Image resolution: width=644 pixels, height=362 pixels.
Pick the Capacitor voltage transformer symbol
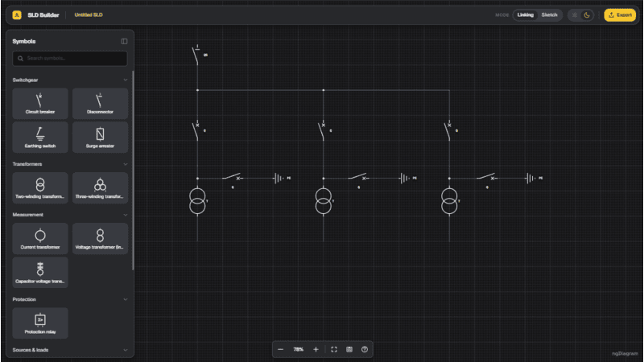[x=40, y=273]
